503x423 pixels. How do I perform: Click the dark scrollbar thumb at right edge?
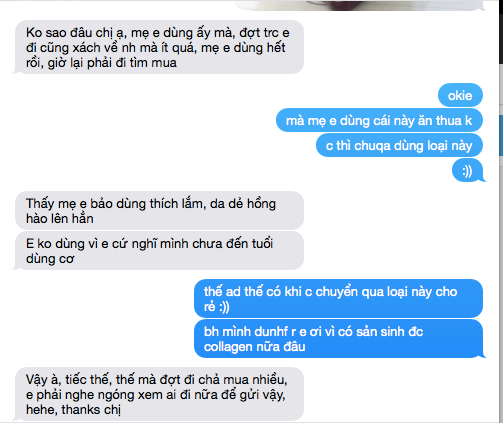[500, 32]
